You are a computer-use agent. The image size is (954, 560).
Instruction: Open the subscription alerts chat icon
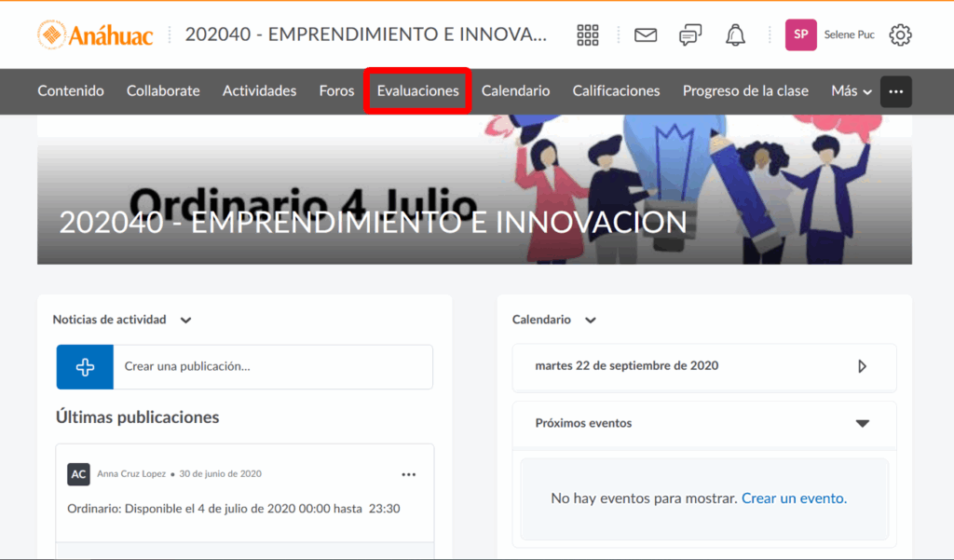tap(690, 35)
